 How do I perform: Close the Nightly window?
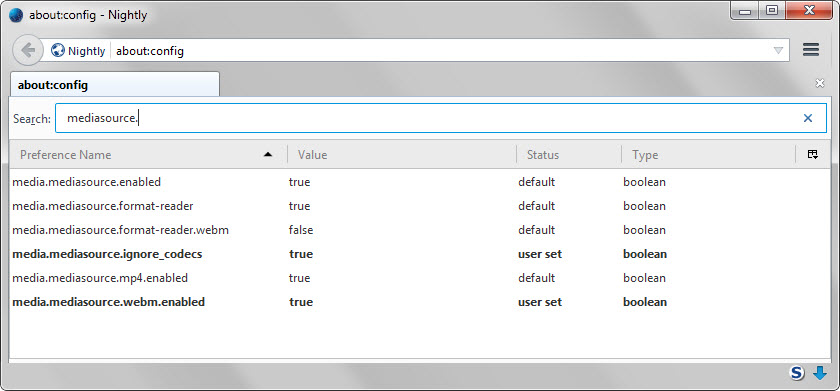[x=809, y=11]
